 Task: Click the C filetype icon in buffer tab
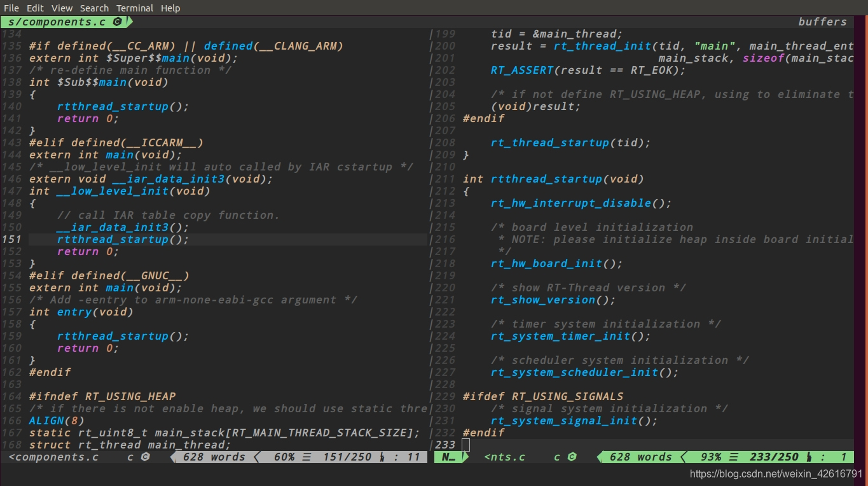click(117, 22)
